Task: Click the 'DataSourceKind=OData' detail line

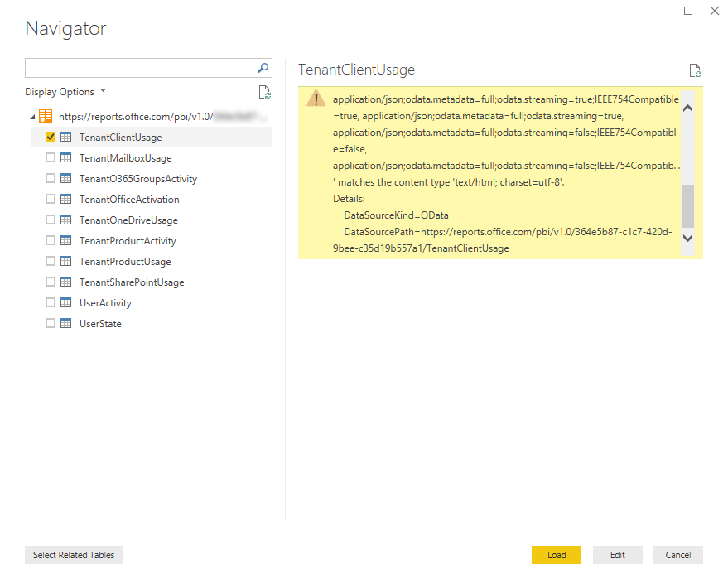Action: point(396,215)
